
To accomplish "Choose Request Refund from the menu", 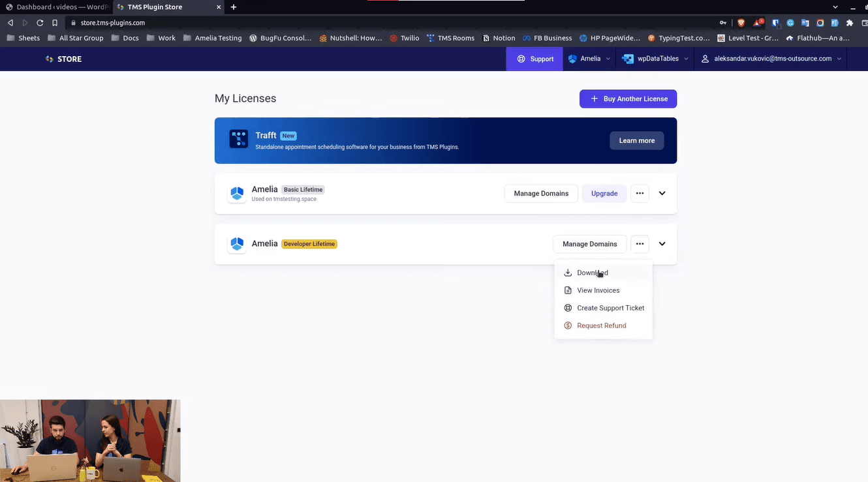I will tap(603, 325).
